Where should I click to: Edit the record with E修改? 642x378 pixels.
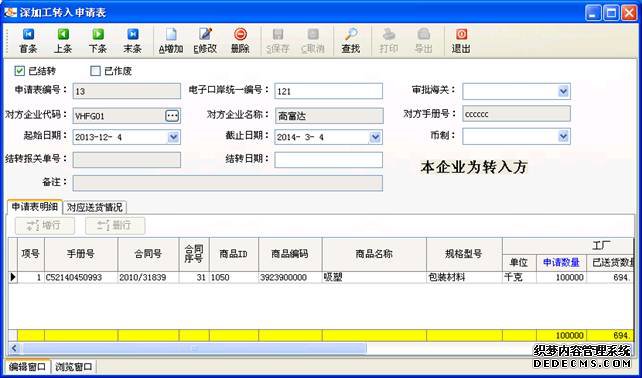(x=205, y=41)
